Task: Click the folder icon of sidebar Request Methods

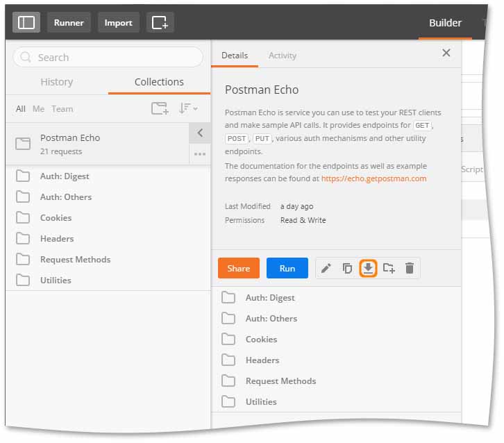Action: [23, 260]
